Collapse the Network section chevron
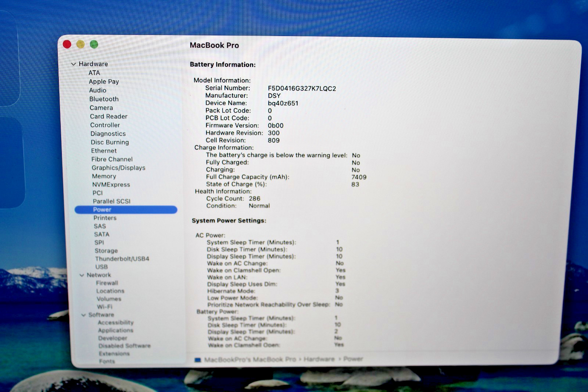The width and height of the screenshot is (588, 392). [82, 275]
